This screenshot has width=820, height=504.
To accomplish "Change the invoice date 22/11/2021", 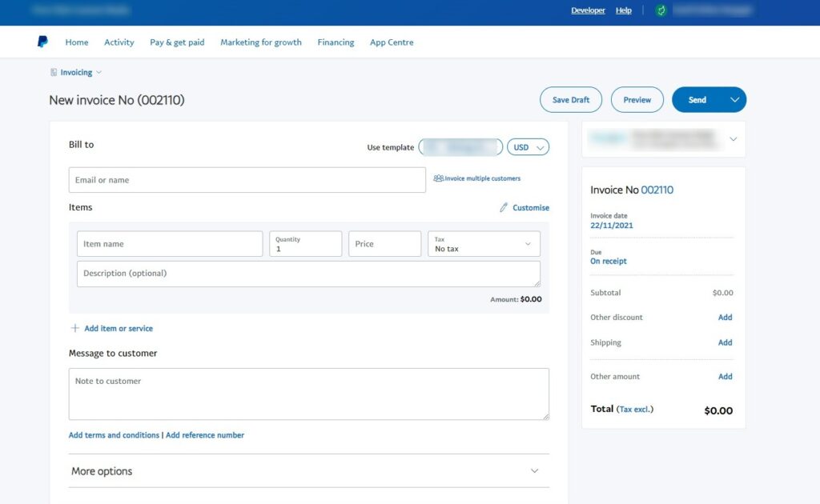I will coord(611,225).
